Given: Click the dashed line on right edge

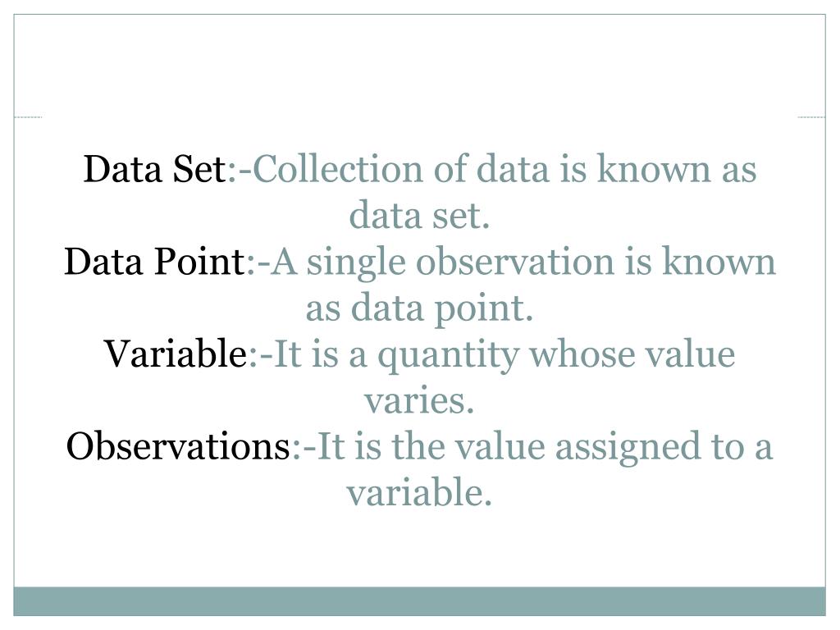Looking at the screenshot, I should pos(811,116).
